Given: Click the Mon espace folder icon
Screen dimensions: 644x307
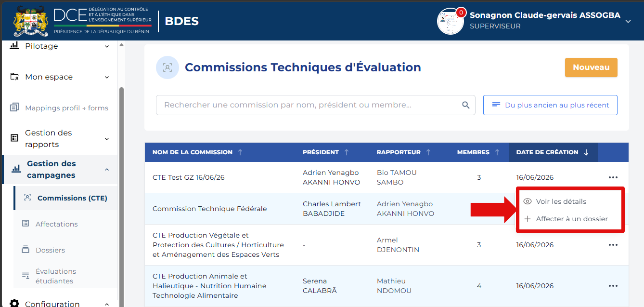Looking at the screenshot, I should click(x=14, y=77).
